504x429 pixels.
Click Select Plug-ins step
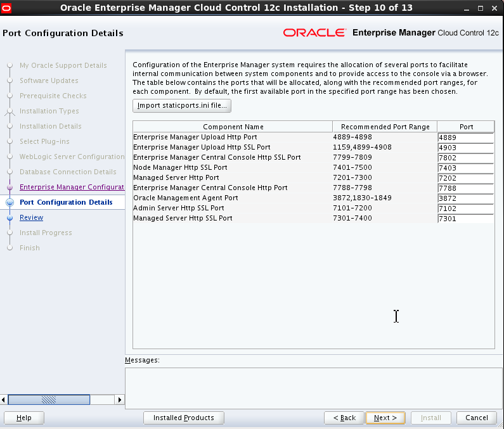pyautogui.click(x=44, y=141)
